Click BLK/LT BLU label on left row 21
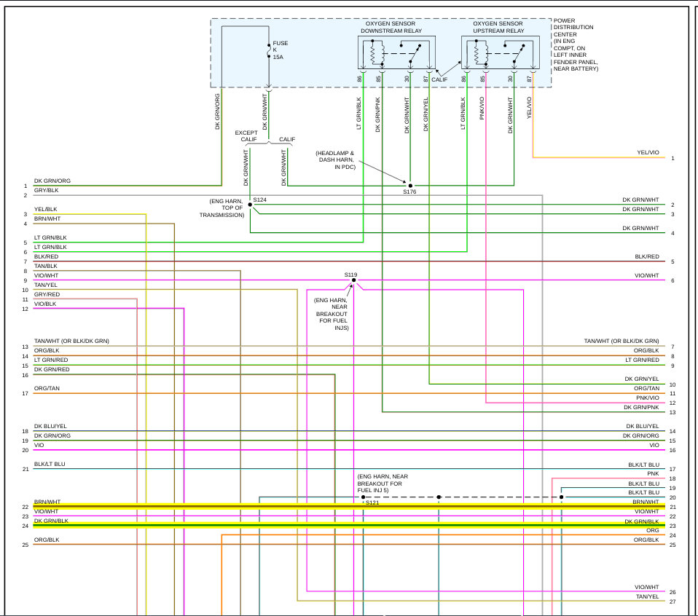 [50, 464]
